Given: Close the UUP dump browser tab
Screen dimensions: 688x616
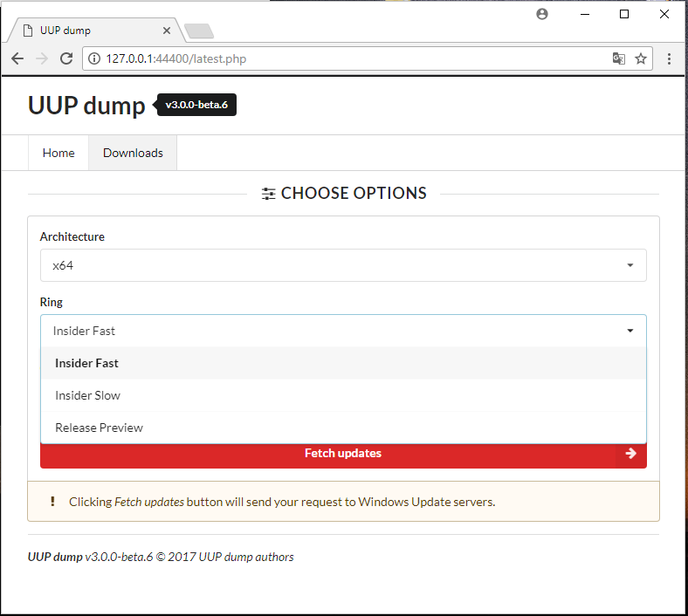Looking at the screenshot, I should tap(167, 31).
